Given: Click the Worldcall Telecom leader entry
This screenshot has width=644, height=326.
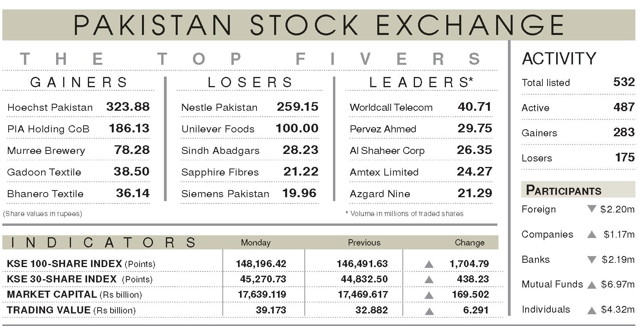Looking at the screenshot, I should click(420, 107).
